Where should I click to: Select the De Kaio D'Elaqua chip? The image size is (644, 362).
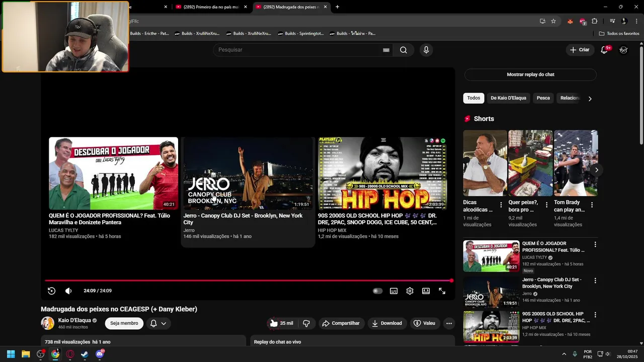tap(508, 98)
